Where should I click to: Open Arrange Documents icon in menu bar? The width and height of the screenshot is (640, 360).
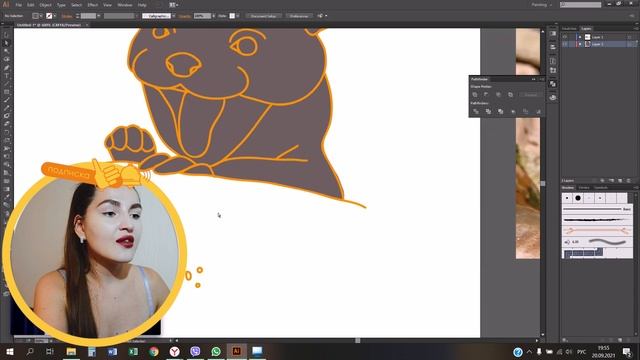click(x=173, y=5)
